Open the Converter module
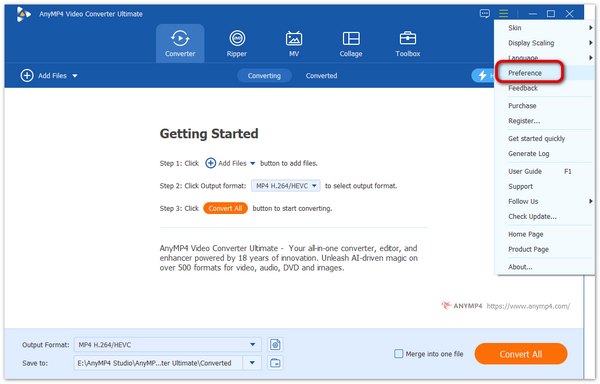Image resolution: width=600 pixels, height=384 pixels. point(180,44)
